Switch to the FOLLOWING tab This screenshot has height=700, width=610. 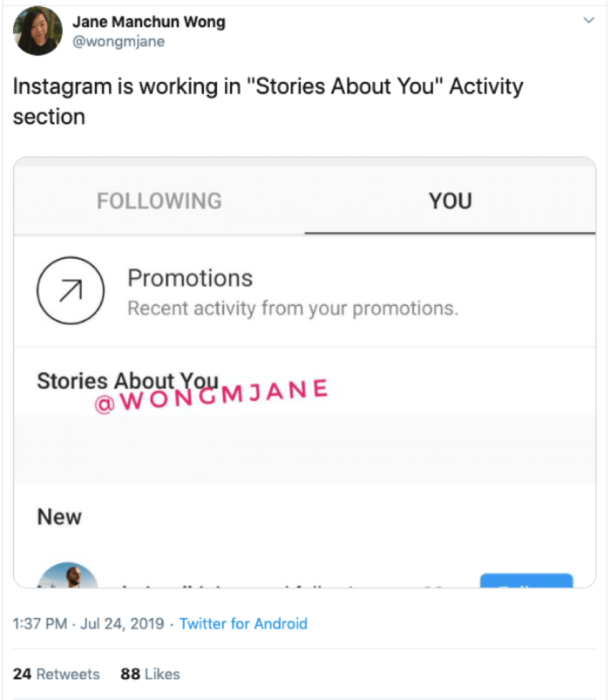tap(159, 200)
